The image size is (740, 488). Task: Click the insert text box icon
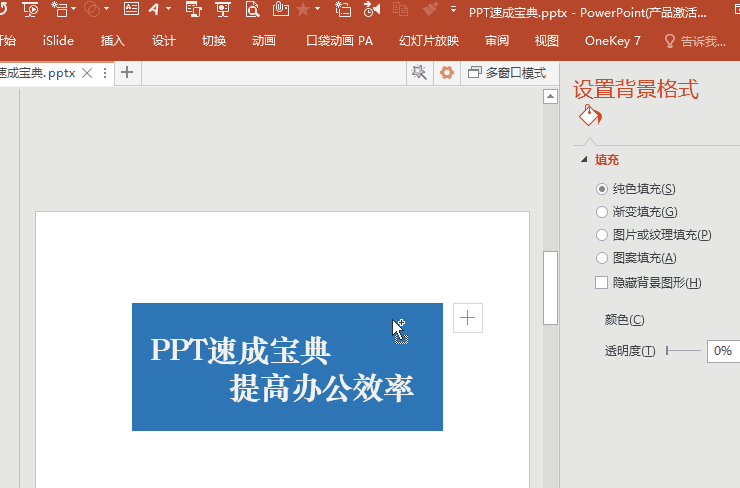131,9
